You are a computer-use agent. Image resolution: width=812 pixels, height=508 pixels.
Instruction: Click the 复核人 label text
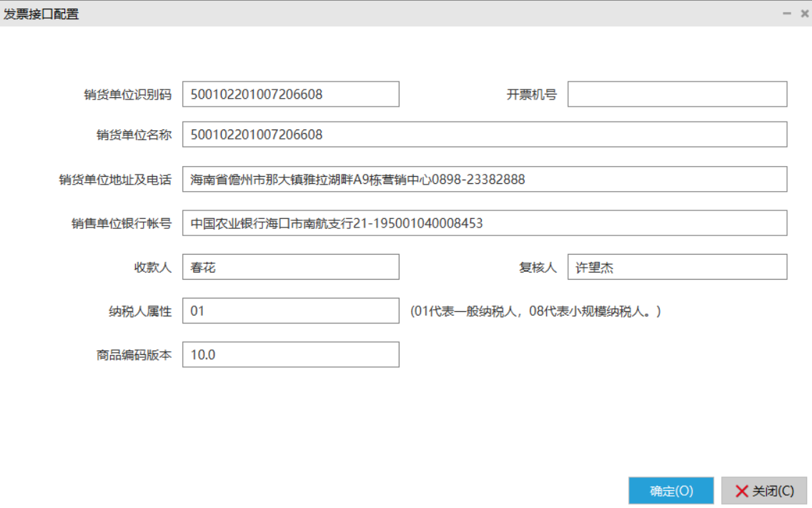click(538, 268)
